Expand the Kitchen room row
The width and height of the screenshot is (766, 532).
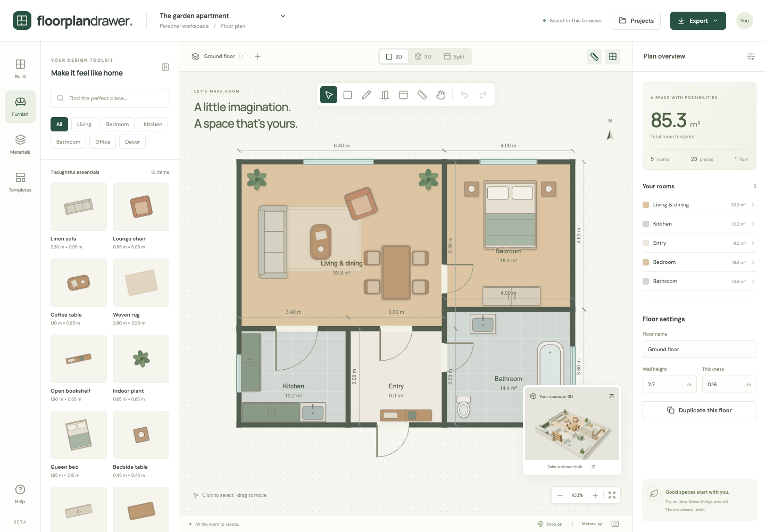pos(700,224)
